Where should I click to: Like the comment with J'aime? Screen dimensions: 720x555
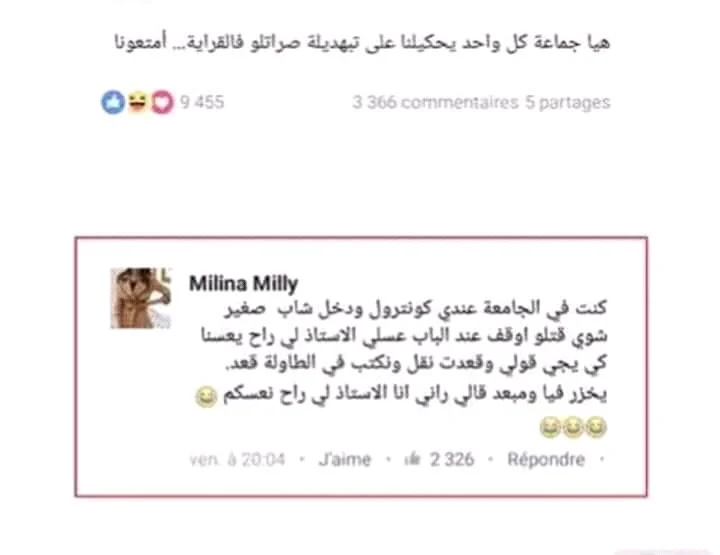click(344, 459)
